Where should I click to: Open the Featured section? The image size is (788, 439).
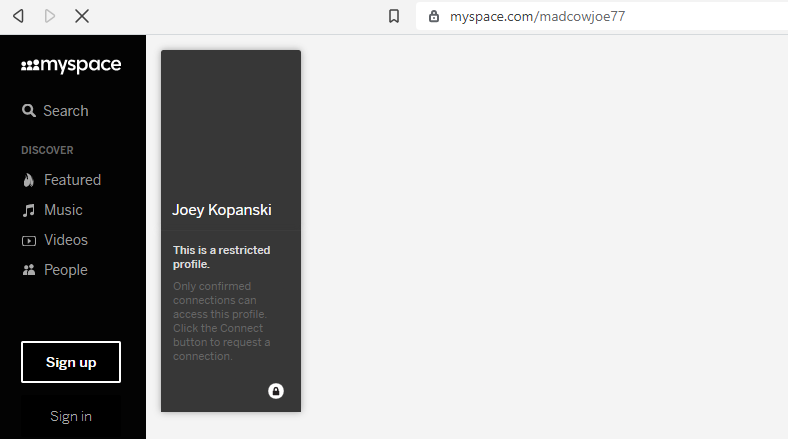(72, 180)
